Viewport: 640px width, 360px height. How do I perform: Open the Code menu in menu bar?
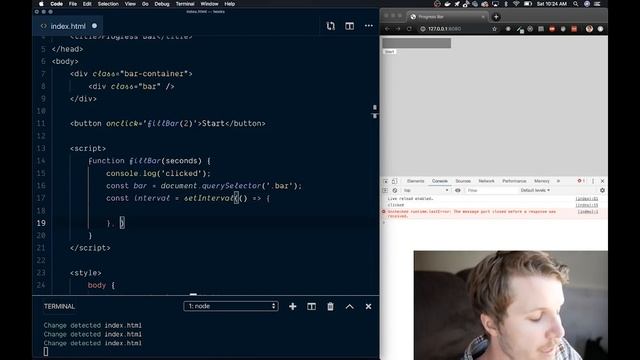coord(56,4)
